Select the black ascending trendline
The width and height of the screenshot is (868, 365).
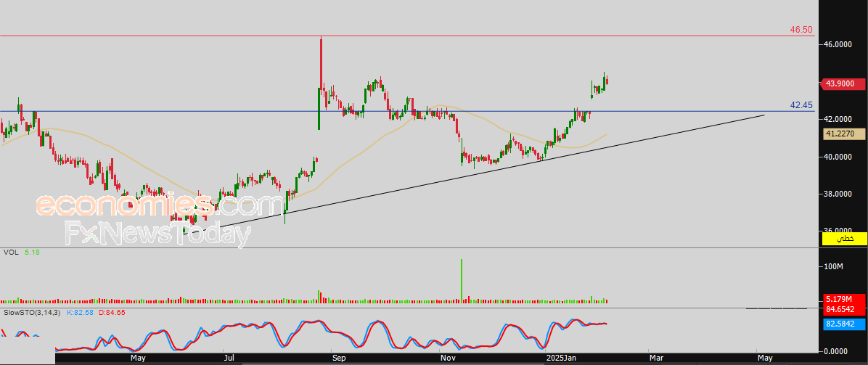tap(474, 174)
